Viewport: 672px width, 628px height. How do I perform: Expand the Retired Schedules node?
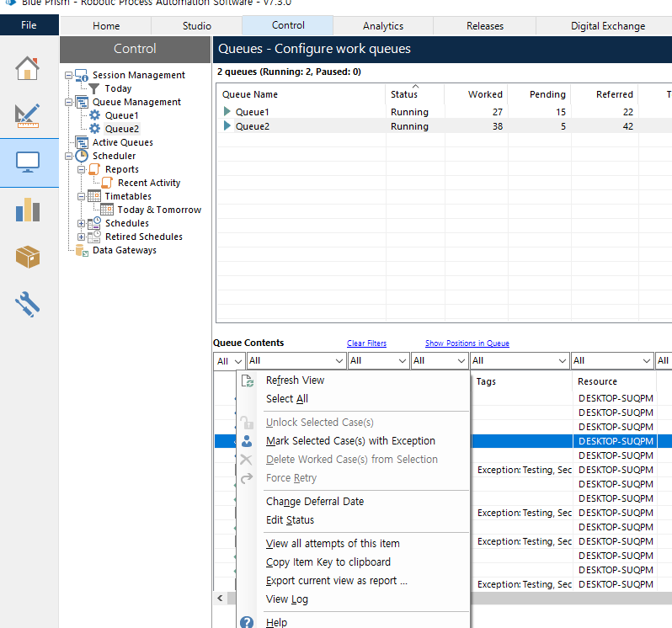point(82,237)
